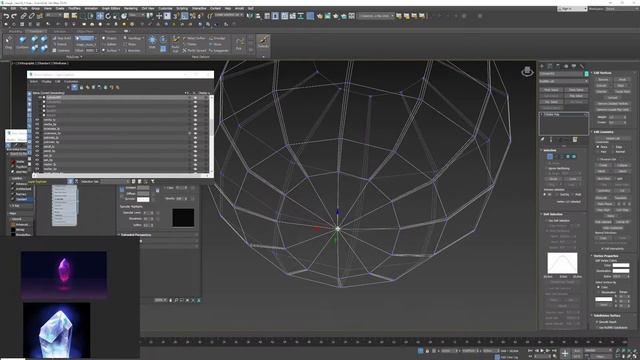The width and height of the screenshot is (640, 360).
Task: Toggle the Angle Snap button
Action: (184, 16)
